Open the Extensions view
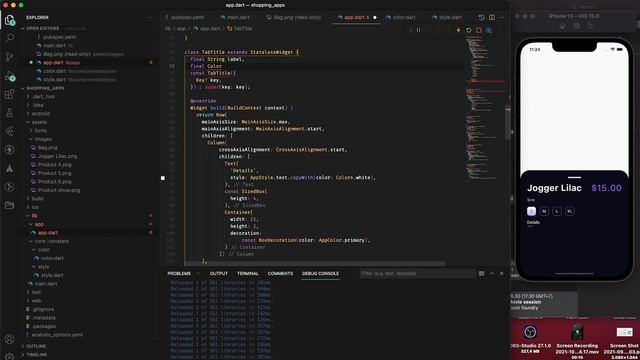Viewport: 640px width, 360px height. [x=9, y=94]
